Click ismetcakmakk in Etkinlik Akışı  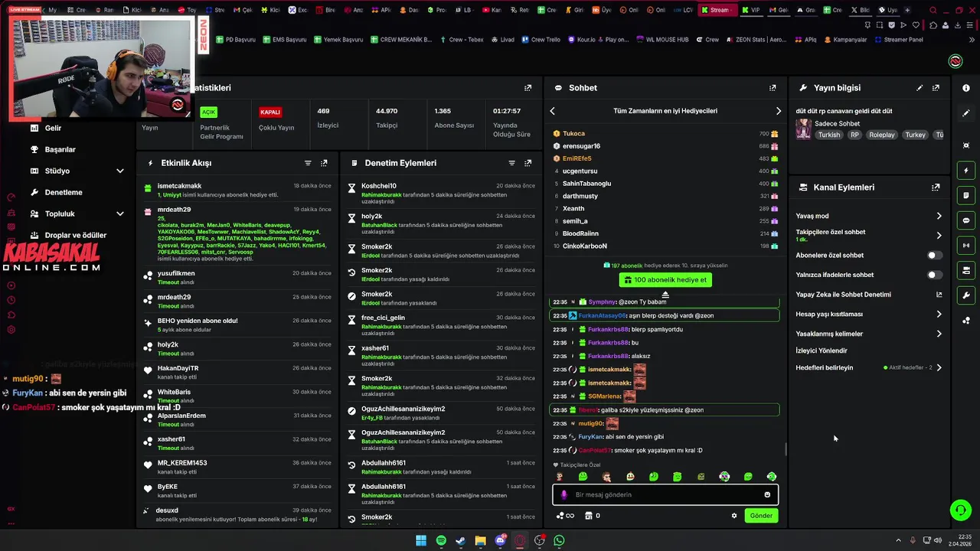click(x=179, y=186)
